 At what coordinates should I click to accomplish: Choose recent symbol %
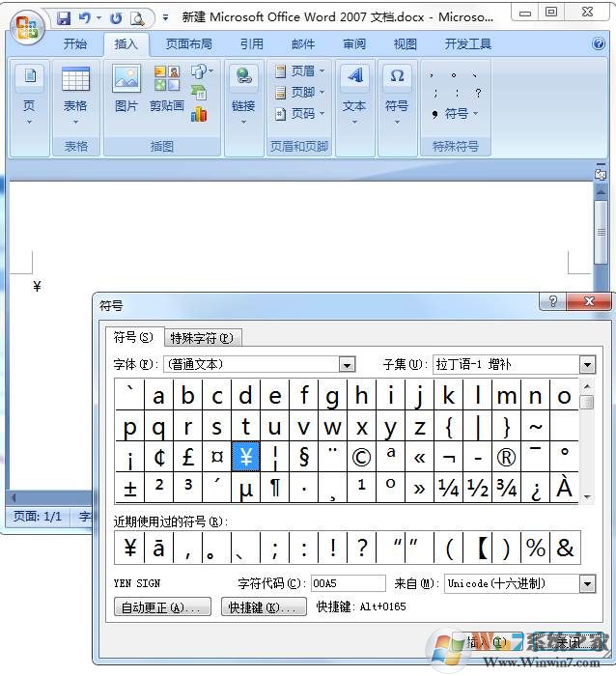click(536, 548)
